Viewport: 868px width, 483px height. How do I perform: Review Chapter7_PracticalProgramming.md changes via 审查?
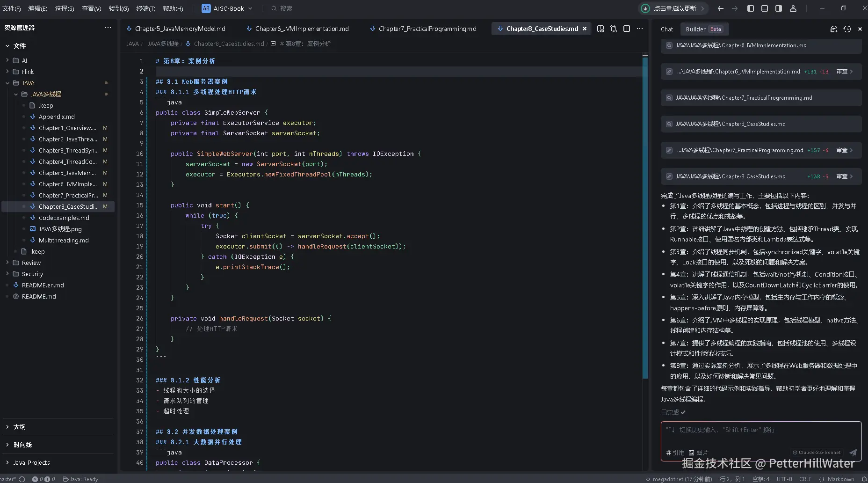(845, 150)
